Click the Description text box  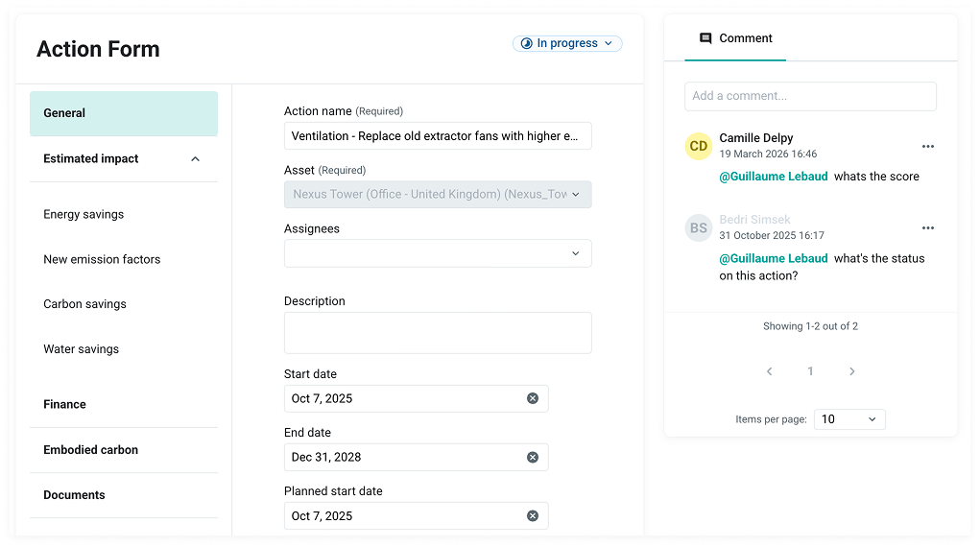click(x=438, y=333)
